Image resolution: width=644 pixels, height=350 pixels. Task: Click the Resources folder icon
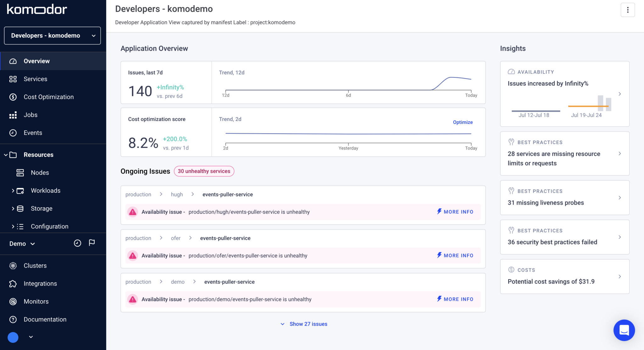13,155
